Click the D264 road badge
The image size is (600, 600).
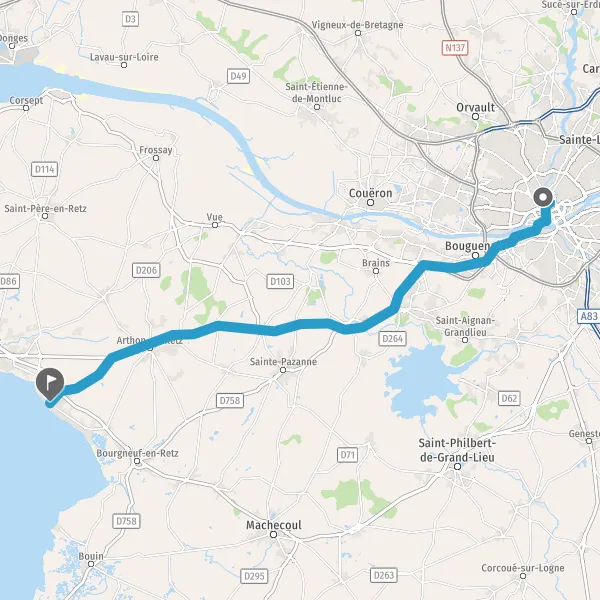393,338
